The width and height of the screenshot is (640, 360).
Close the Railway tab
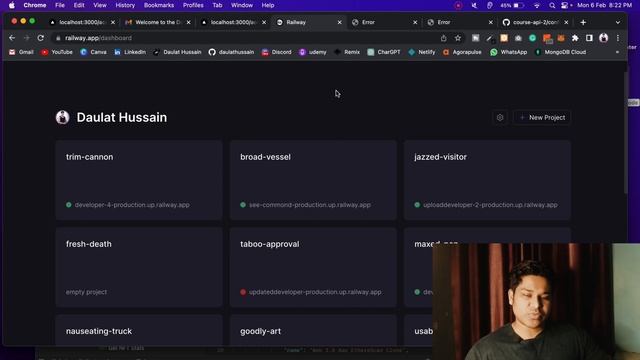pyautogui.click(x=340, y=22)
